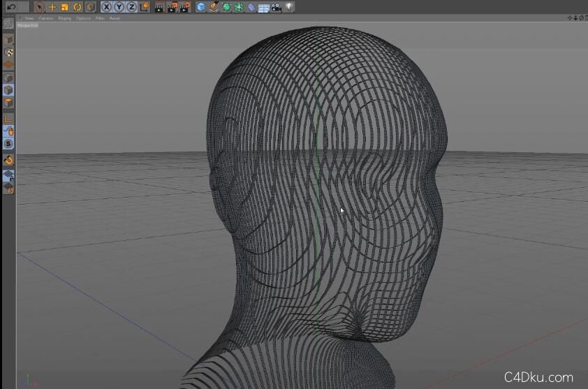Open the viewport Filter menu
The height and width of the screenshot is (389, 588).
click(100, 18)
